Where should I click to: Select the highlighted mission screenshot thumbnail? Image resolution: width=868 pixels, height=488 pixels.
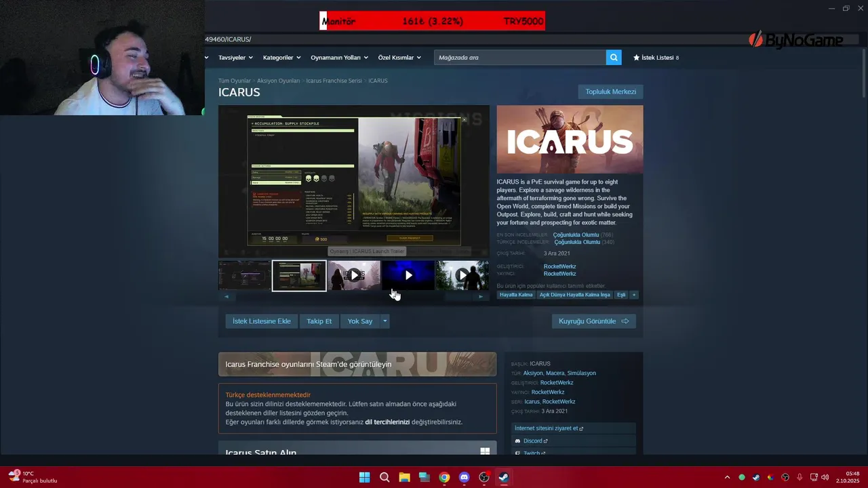click(x=299, y=275)
